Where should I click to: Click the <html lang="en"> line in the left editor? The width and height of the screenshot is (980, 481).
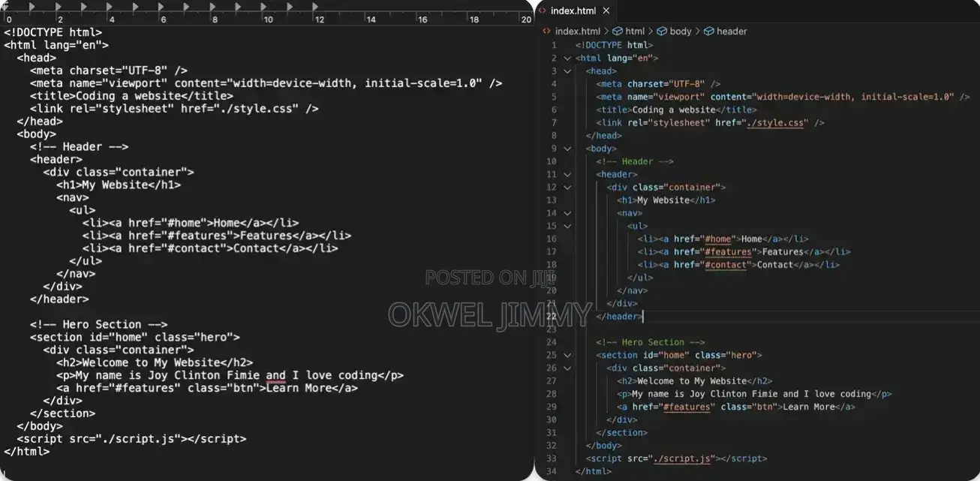click(x=56, y=45)
